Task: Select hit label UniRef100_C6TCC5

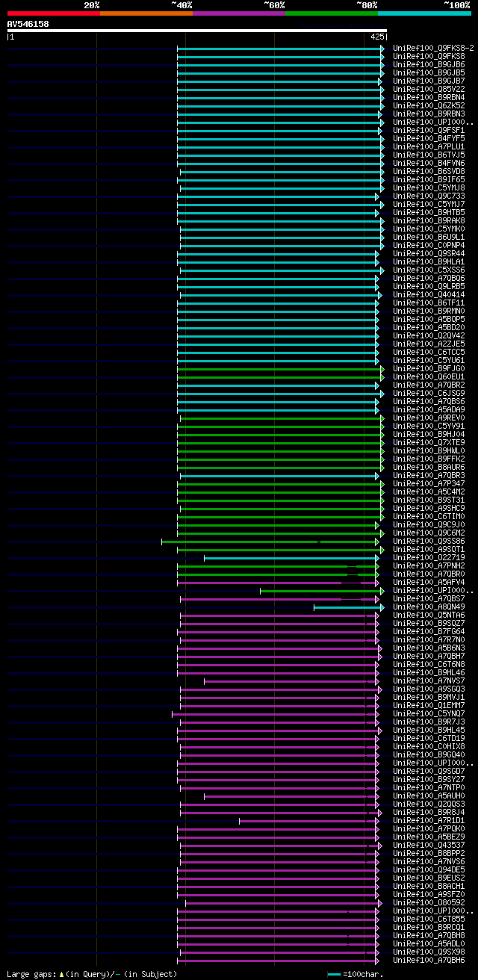Action: [429, 352]
